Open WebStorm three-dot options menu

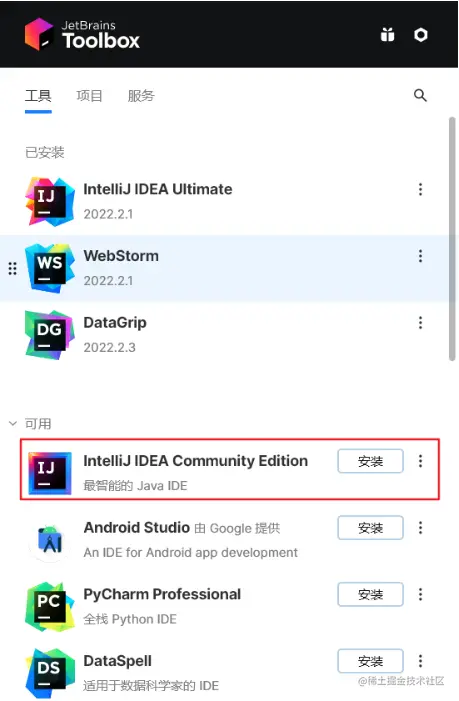click(420, 256)
